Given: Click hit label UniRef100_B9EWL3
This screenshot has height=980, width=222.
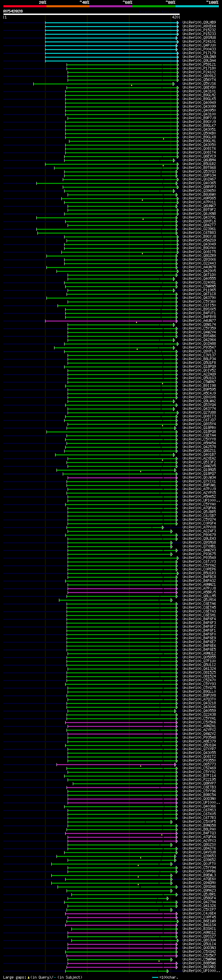Looking at the screenshot, I should [199, 875].
